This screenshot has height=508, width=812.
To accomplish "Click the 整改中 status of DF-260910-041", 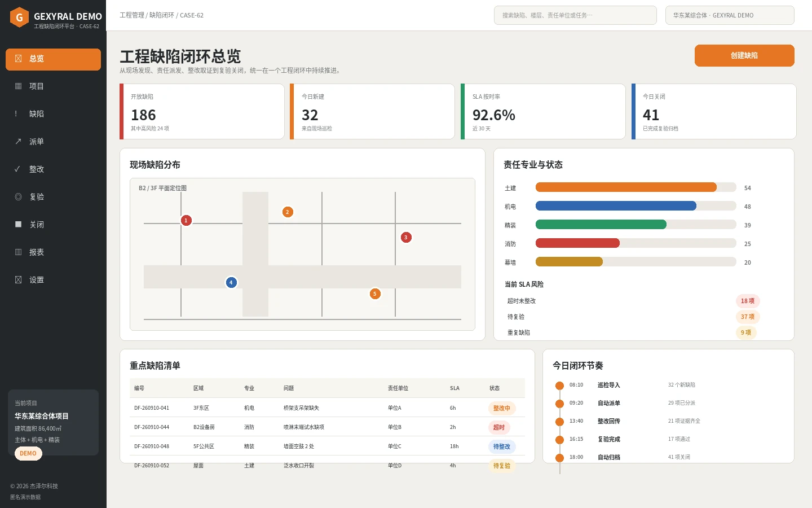I will pyautogui.click(x=502, y=408).
